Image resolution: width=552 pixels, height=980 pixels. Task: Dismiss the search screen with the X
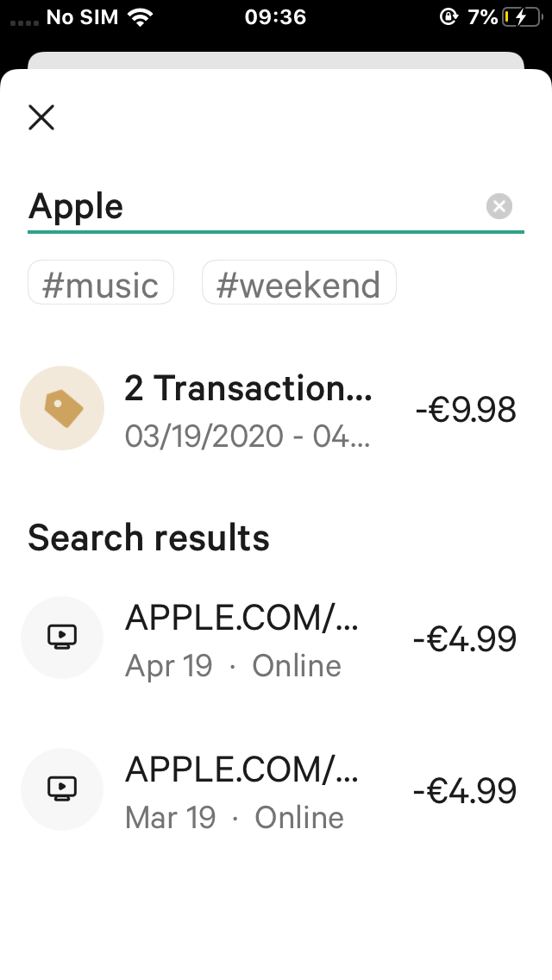click(41, 117)
